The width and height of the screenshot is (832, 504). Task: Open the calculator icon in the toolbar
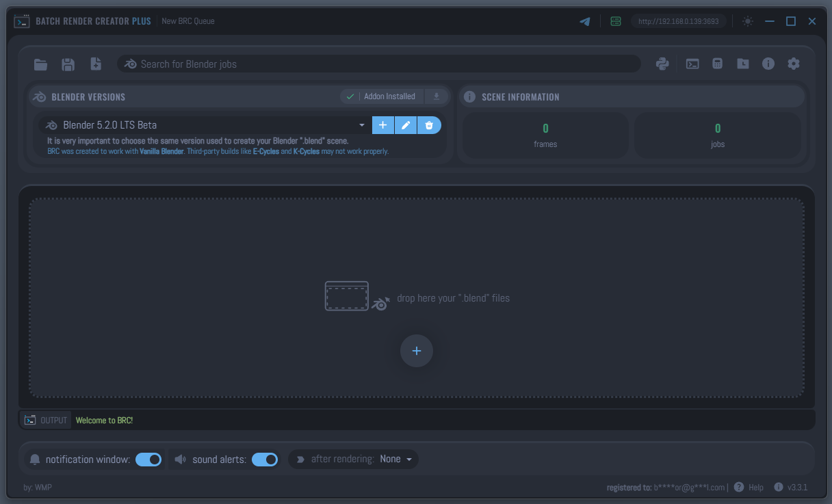tap(717, 64)
